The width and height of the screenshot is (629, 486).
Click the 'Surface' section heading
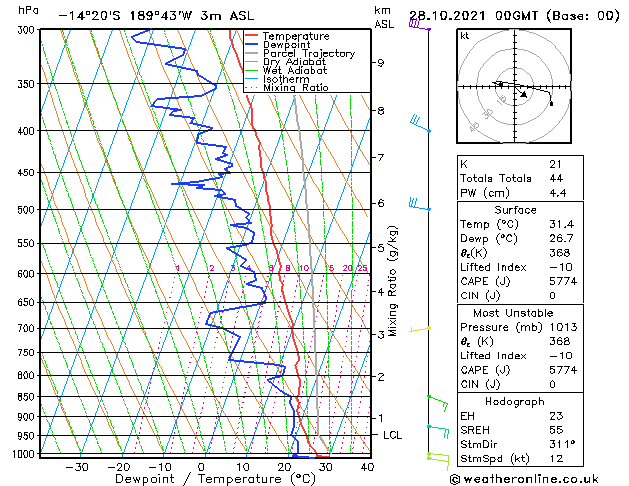tap(515, 210)
